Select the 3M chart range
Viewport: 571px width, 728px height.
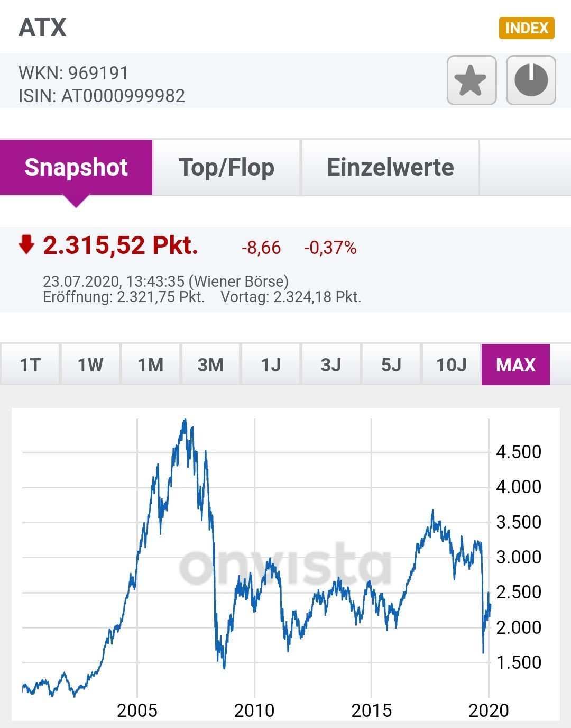[210, 365]
